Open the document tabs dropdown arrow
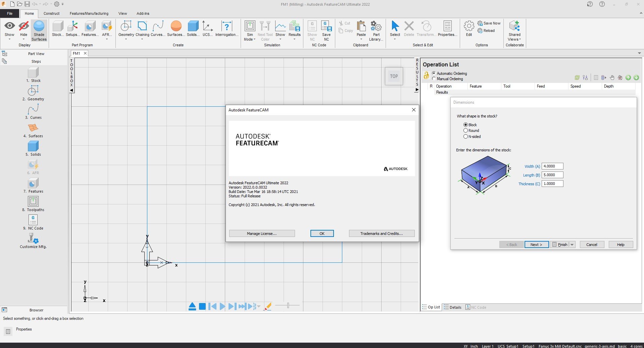The width and height of the screenshot is (644, 348). (639, 53)
